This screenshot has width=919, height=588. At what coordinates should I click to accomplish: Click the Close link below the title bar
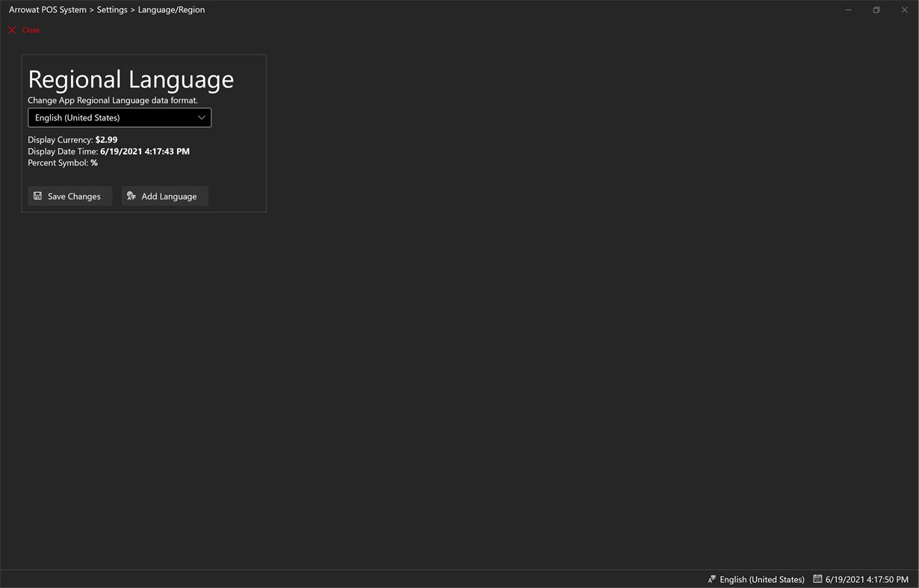(x=30, y=30)
